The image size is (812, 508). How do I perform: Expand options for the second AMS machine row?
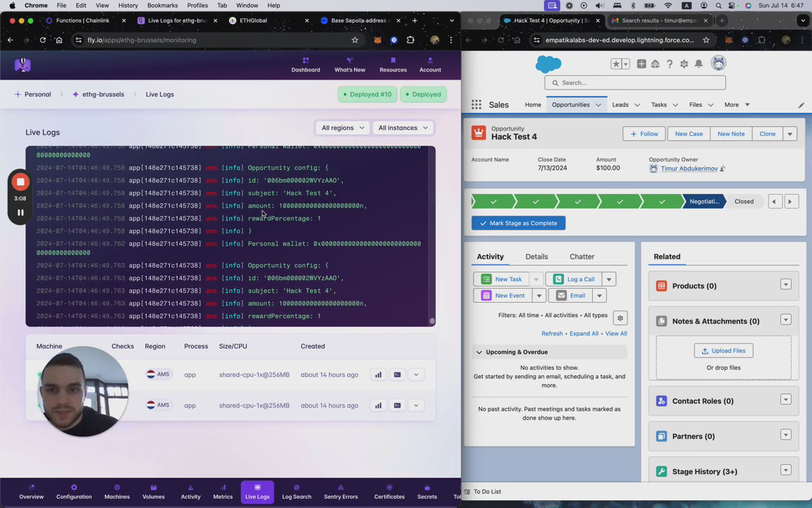pos(416,406)
